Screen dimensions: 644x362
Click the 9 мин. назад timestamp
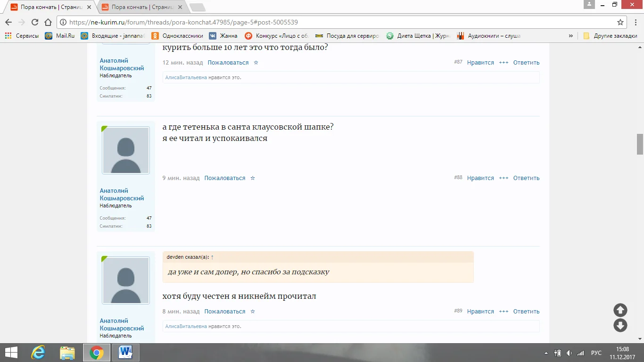pyautogui.click(x=181, y=178)
